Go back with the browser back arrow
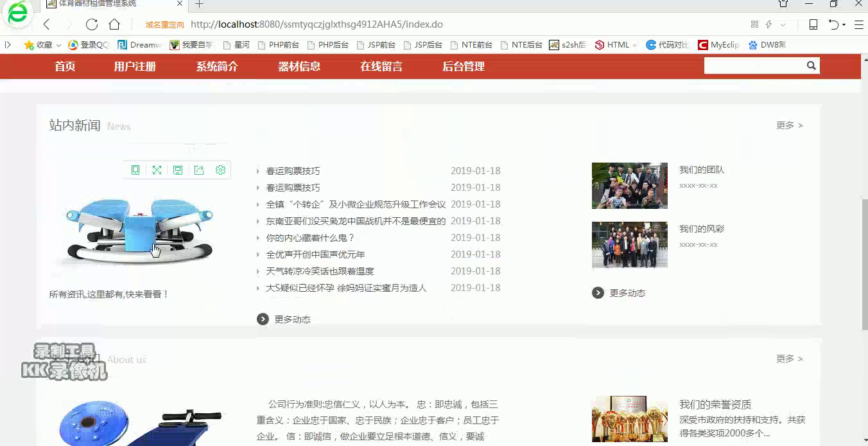Screen dimensions: 868x446 click(46, 24)
